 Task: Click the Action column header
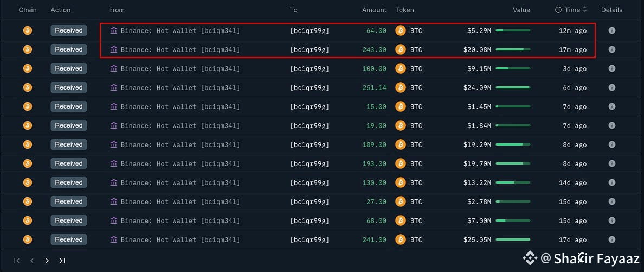click(60, 10)
